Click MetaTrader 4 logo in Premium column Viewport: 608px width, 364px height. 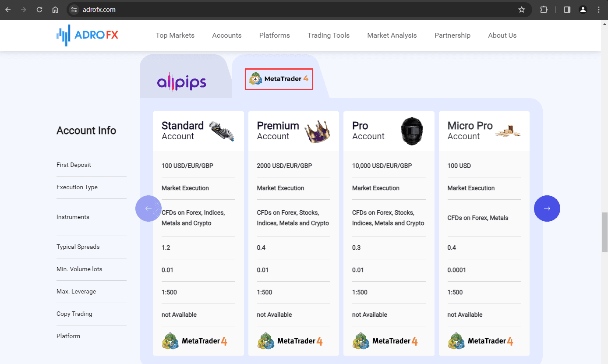tap(290, 341)
